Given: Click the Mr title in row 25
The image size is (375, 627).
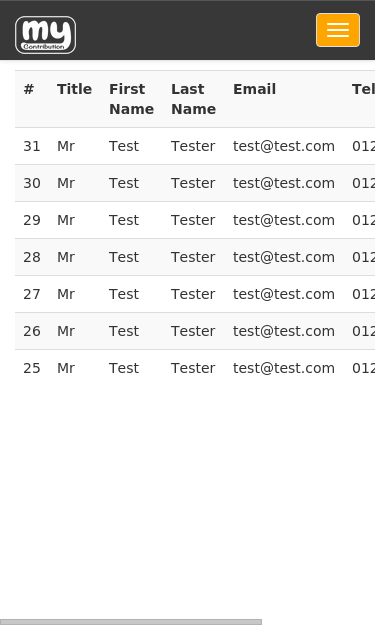Looking at the screenshot, I should tap(66, 368).
